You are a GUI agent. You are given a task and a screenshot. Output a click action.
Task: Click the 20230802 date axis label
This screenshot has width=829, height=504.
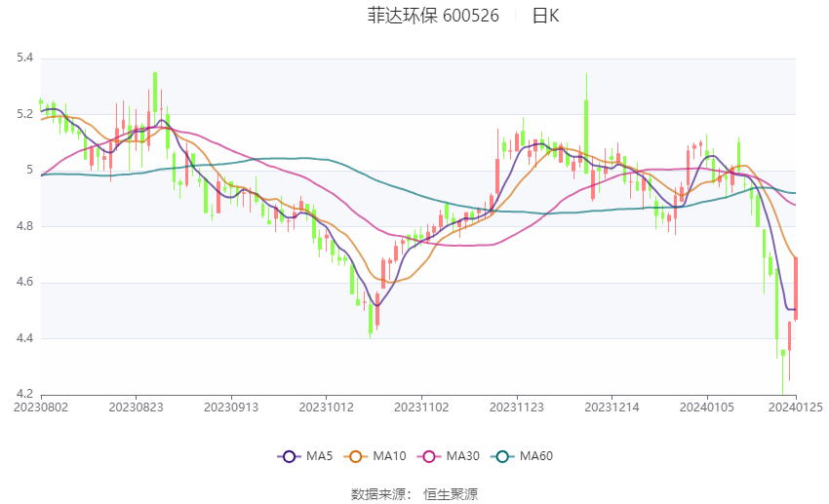point(41,407)
